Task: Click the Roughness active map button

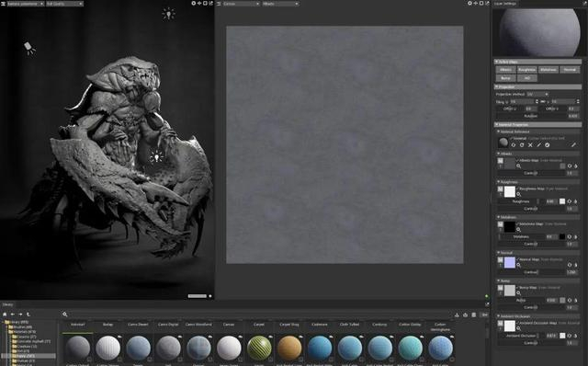Action: point(526,70)
